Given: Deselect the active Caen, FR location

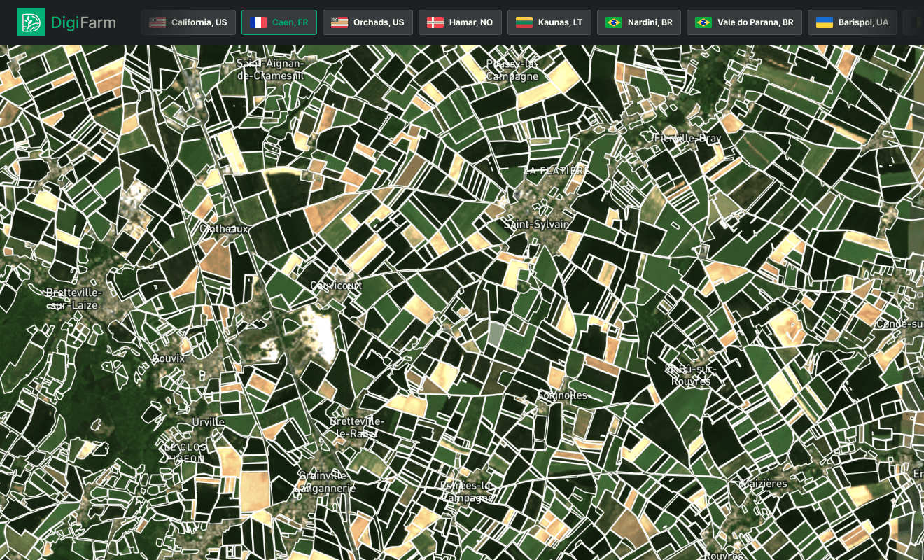Looking at the screenshot, I should [279, 22].
